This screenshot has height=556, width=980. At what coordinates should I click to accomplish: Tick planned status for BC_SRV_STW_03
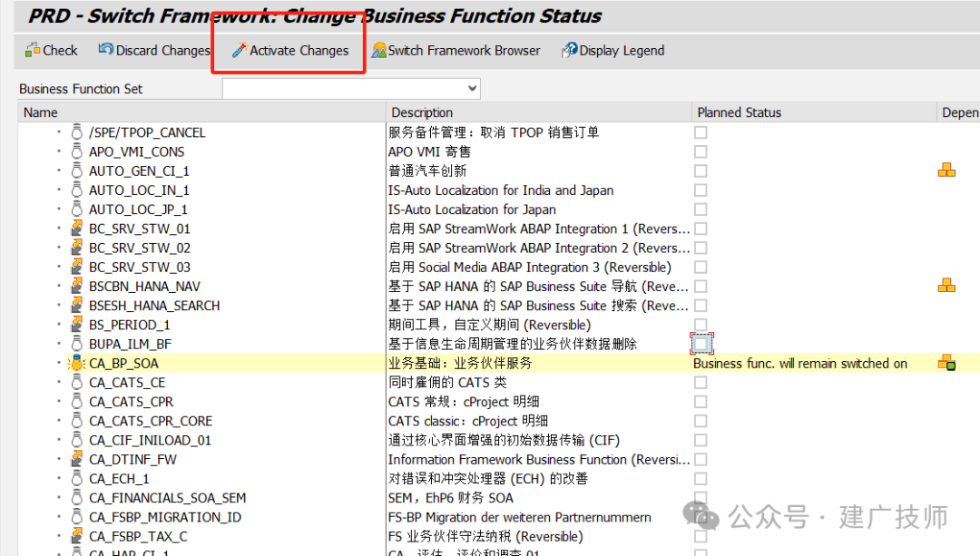click(701, 267)
